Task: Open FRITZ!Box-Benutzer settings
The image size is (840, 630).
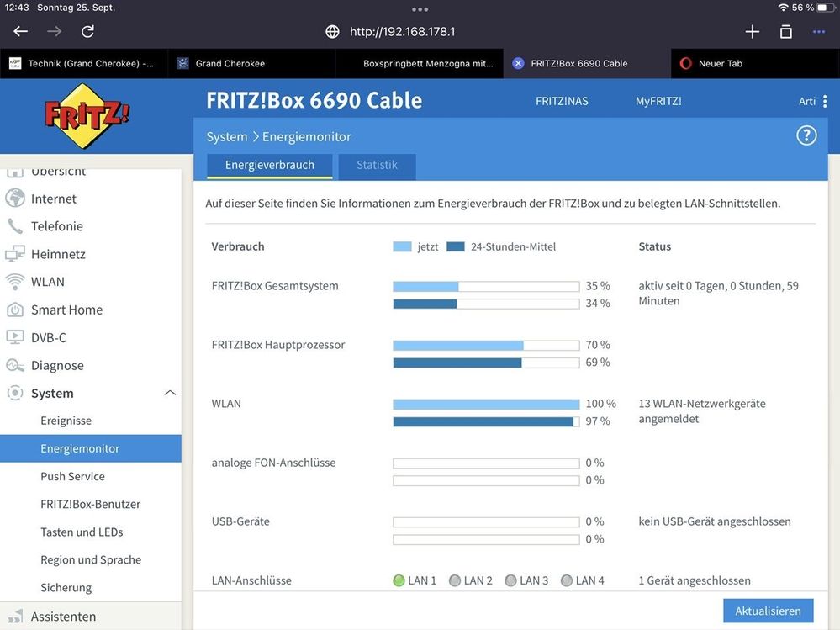Action: tap(91, 504)
